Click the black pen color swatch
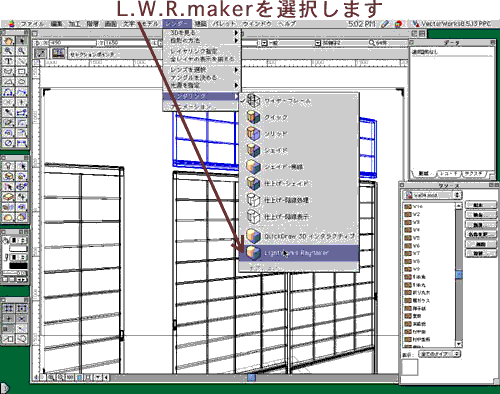500x394 pixels. [18, 266]
